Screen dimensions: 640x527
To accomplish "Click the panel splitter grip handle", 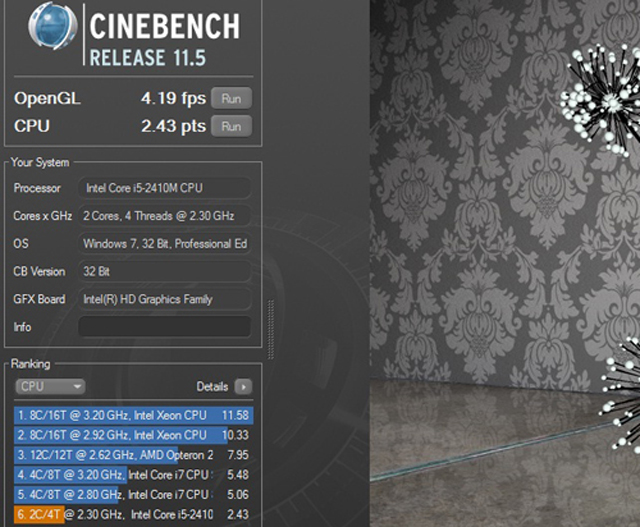I will 270,329.
